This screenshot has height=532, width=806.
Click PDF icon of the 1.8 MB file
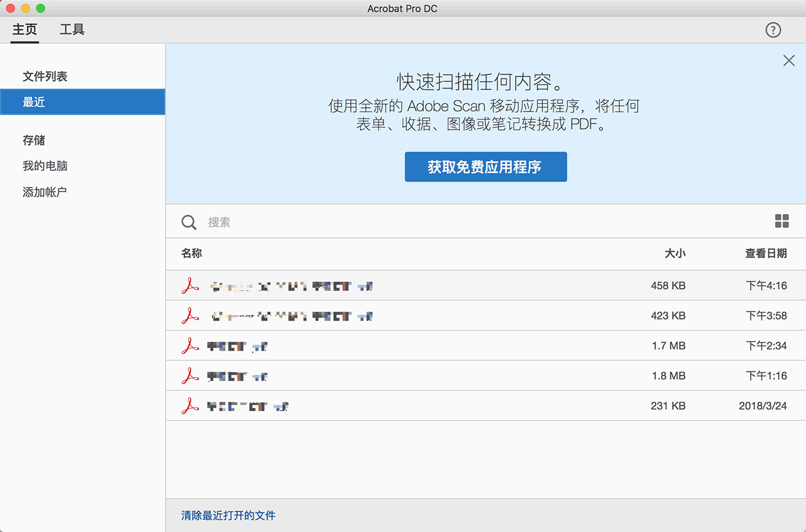point(190,376)
